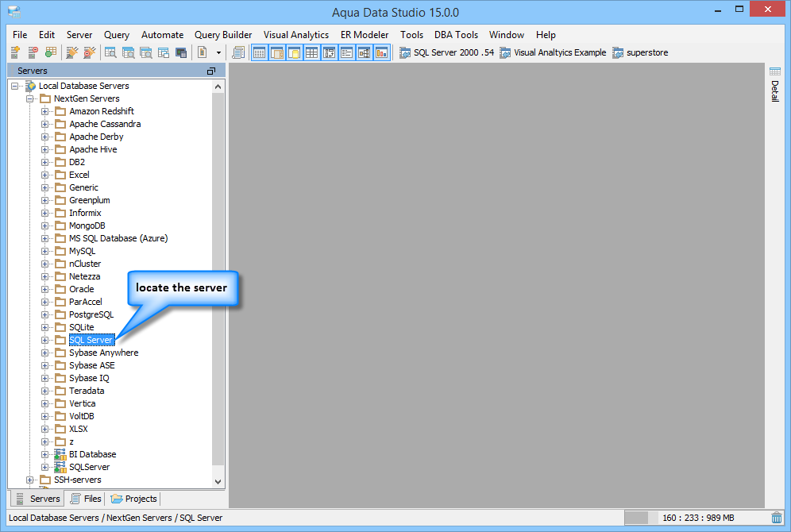Click the dark terminal window toolbar icon
This screenshot has width=791, height=532.
[181, 52]
